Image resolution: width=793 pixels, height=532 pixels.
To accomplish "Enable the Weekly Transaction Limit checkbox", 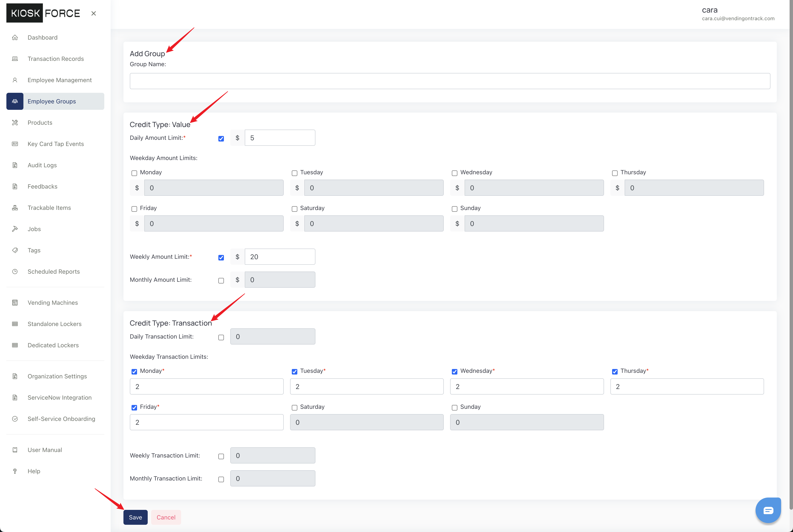I will (x=221, y=456).
